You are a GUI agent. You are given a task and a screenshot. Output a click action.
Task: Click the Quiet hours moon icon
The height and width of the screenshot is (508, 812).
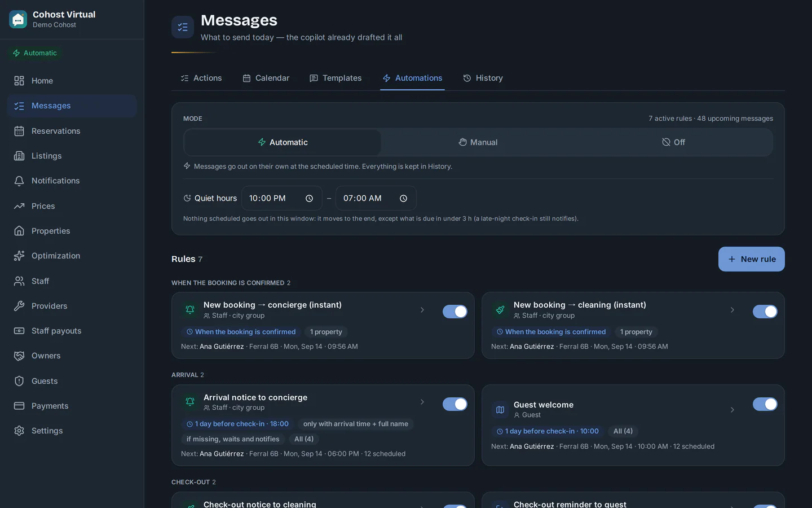pos(187,198)
